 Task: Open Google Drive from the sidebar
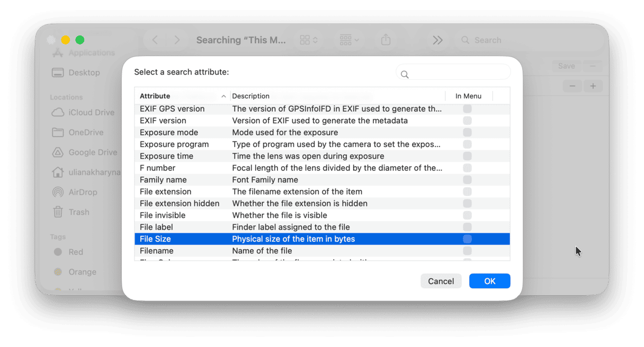pyautogui.click(x=92, y=152)
